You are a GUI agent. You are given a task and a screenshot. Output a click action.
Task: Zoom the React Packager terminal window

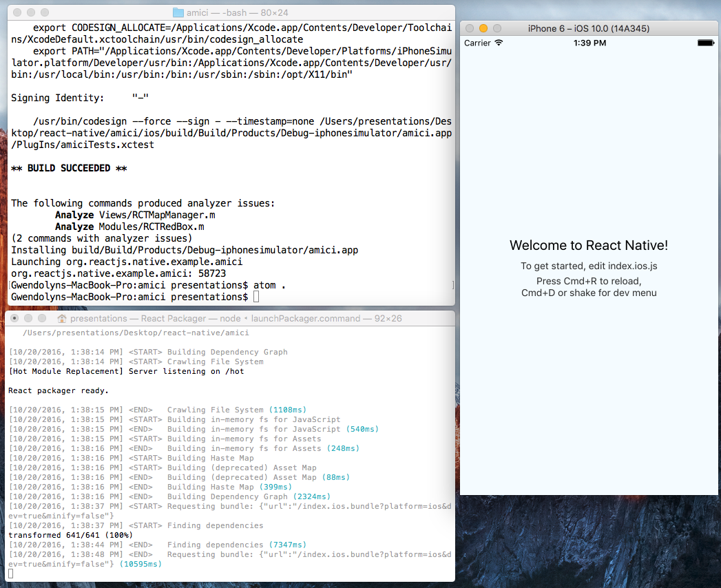pos(42,318)
